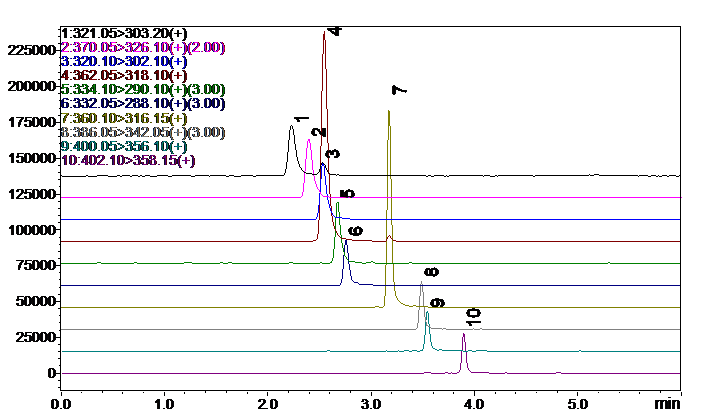Click the green peak of trace 5
This screenshot has height=413, width=714.
click(x=338, y=203)
